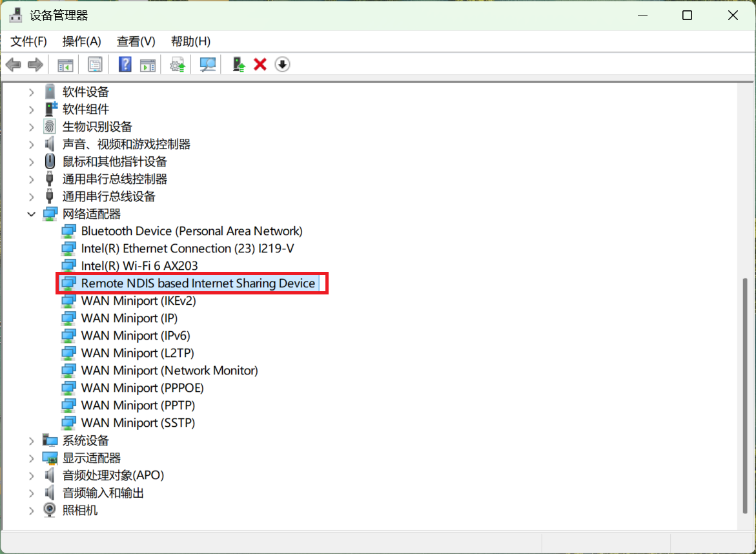The image size is (756, 554).
Task: Open the Properties toolbar icon
Action: click(x=95, y=65)
